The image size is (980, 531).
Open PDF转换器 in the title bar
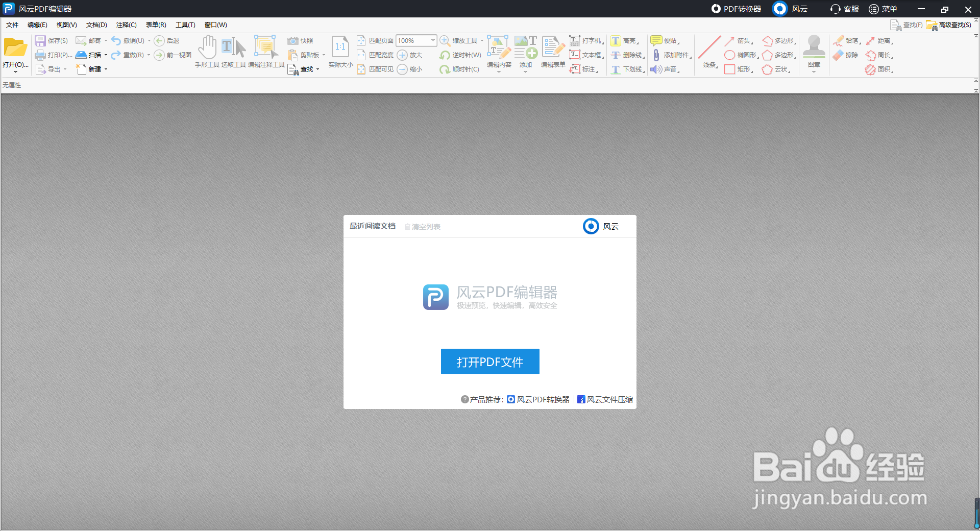[x=737, y=9]
